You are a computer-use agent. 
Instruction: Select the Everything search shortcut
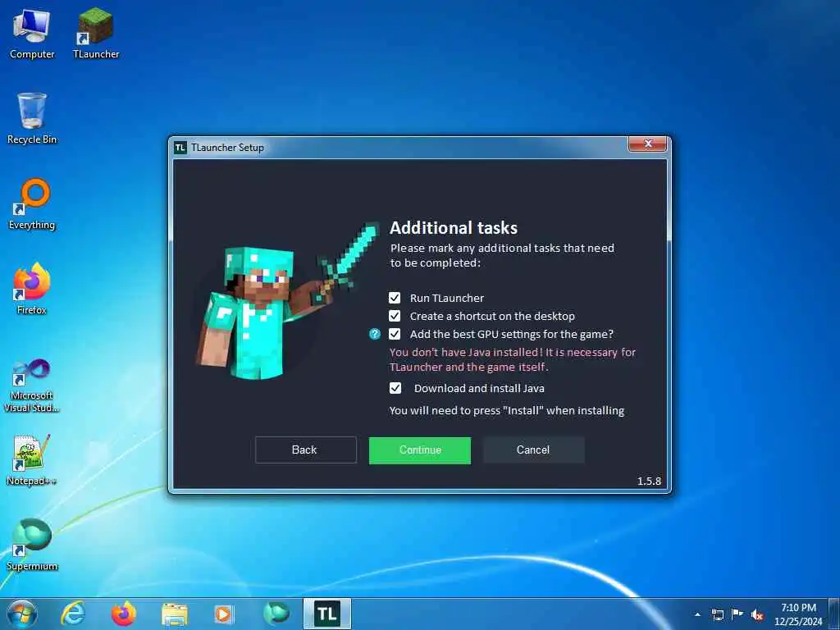tap(32, 204)
